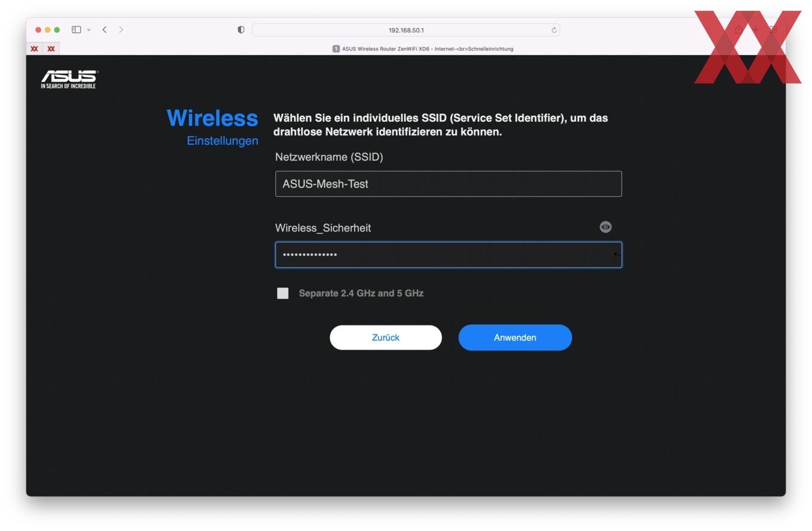
Task: Reload the router page
Action: click(554, 30)
